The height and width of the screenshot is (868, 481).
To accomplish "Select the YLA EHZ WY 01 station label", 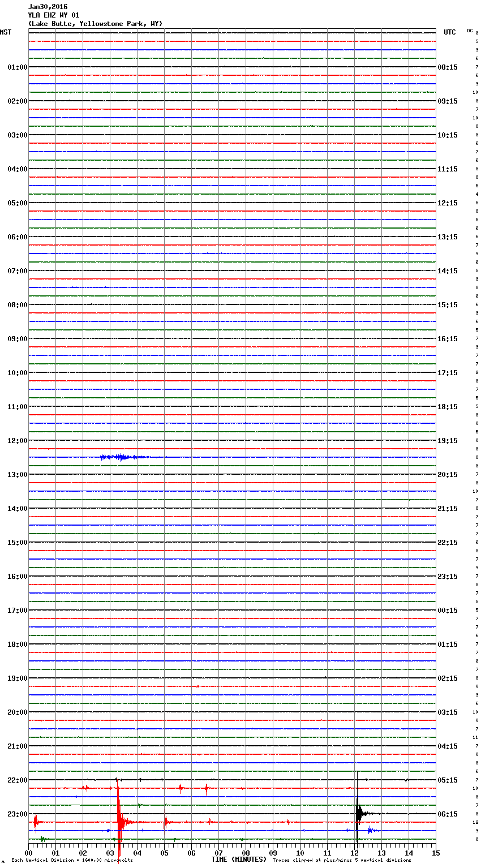I will coord(54,15).
